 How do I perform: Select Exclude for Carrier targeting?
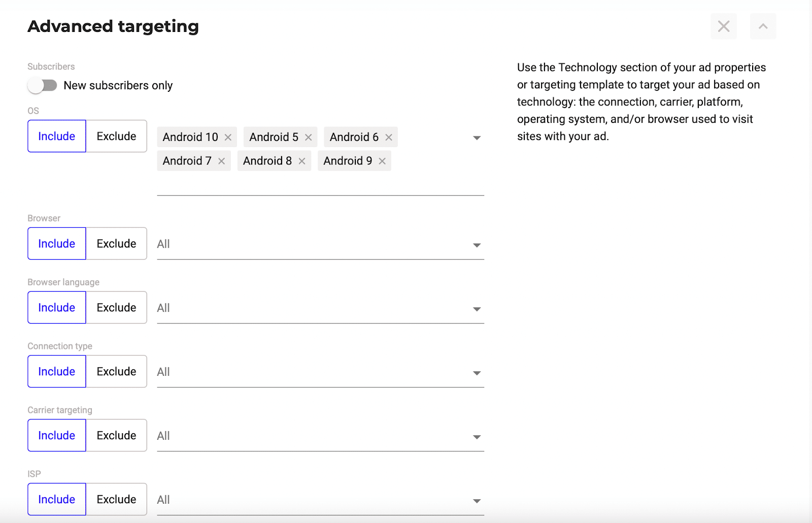(116, 435)
